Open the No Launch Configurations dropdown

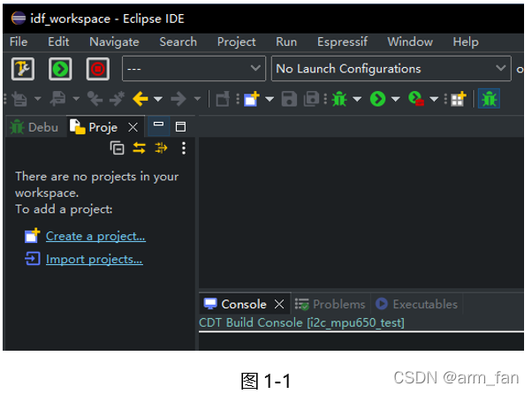pyautogui.click(x=391, y=69)
